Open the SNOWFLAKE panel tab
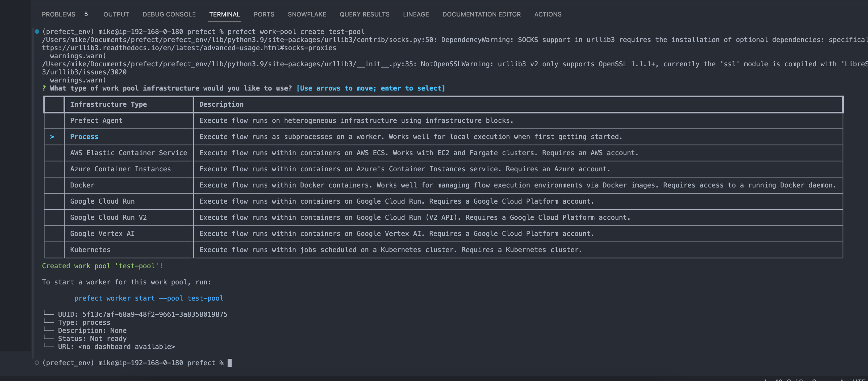The image size is (868, 381). click(x=307, y=14)
